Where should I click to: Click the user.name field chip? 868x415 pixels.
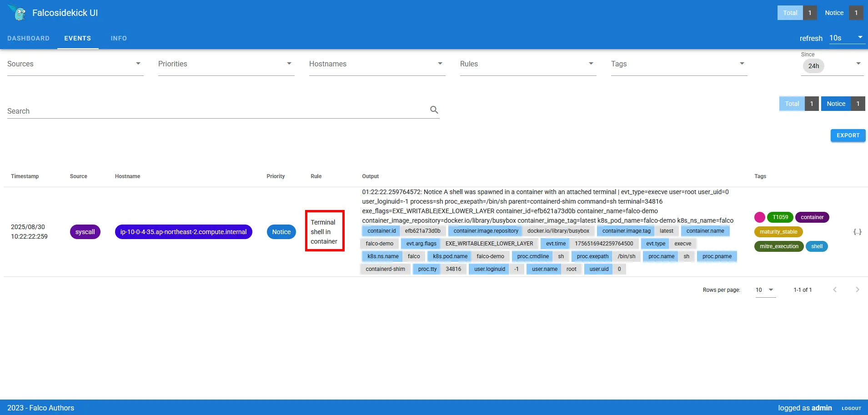click(545, 269)
